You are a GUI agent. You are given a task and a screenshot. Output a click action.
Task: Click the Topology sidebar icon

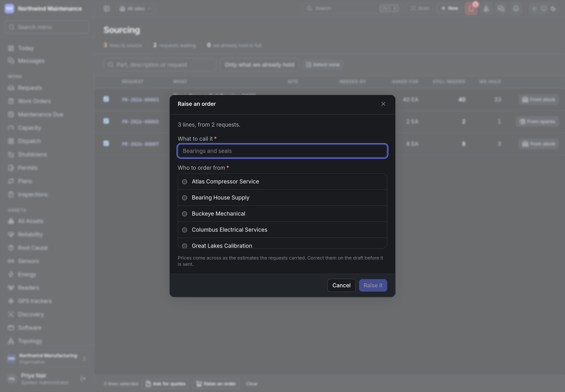coord(11,341)
